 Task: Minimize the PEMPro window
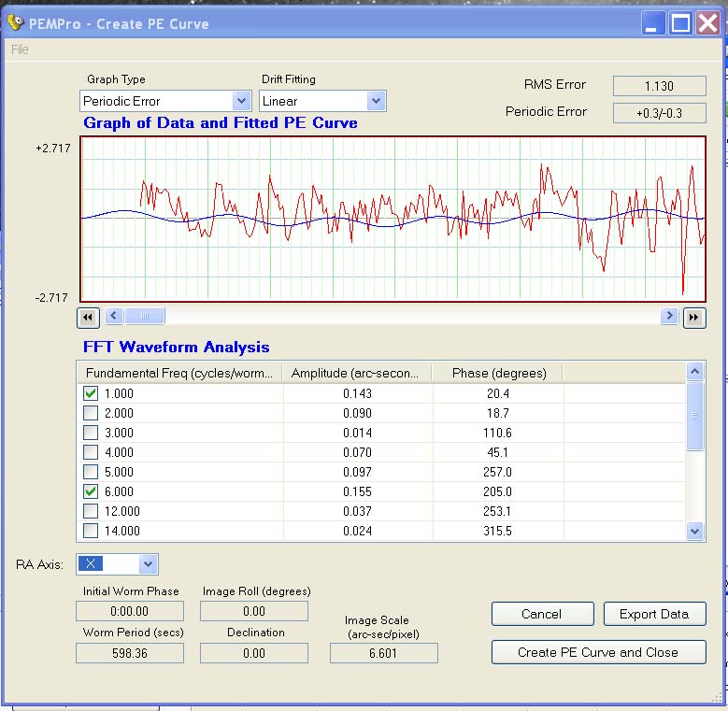pyautogui.click(x=652, y=23)
